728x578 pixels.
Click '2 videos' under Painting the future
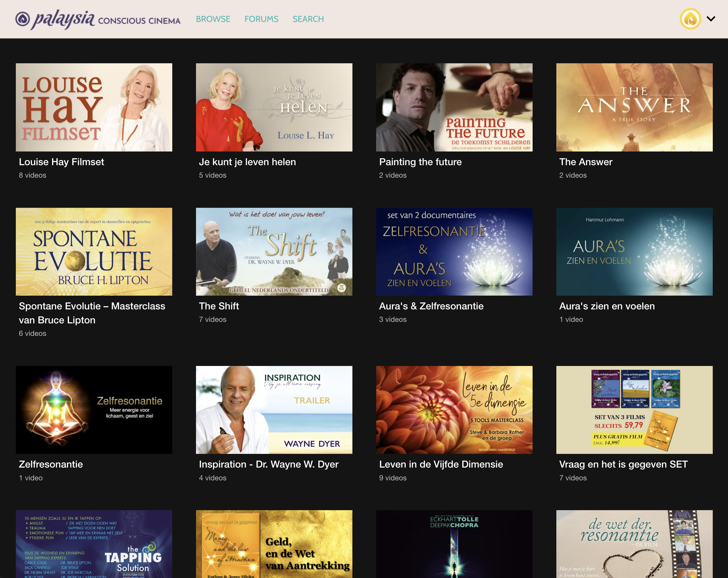[x=393, y=175]
